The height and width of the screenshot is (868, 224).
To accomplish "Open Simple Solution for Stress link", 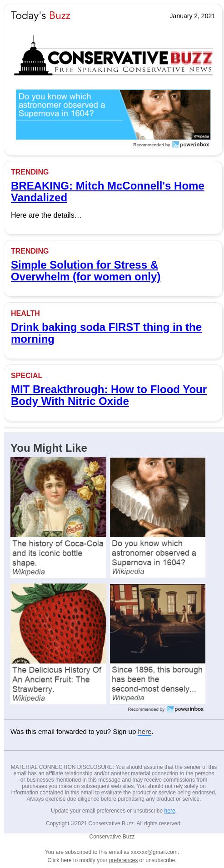I will [x=85, y=271].
